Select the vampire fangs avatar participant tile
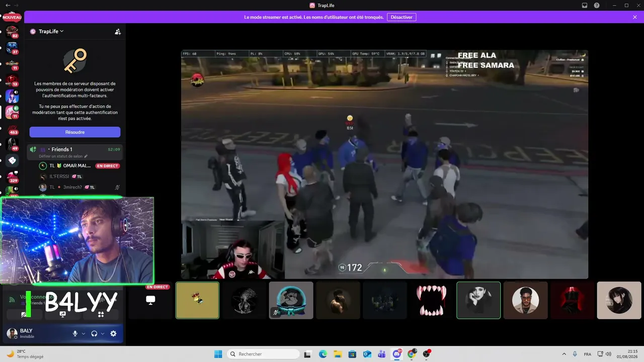This screenshot has height=362, width=644. (431, 300)
